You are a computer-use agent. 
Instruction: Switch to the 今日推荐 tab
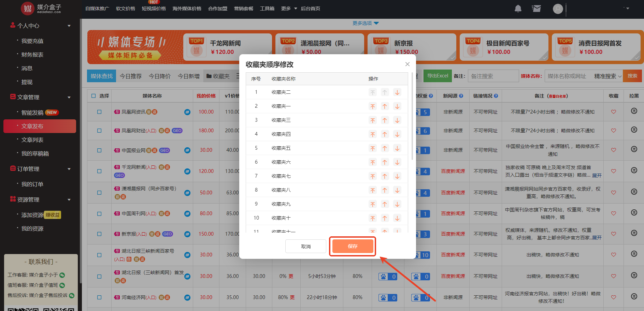point(130,76)
